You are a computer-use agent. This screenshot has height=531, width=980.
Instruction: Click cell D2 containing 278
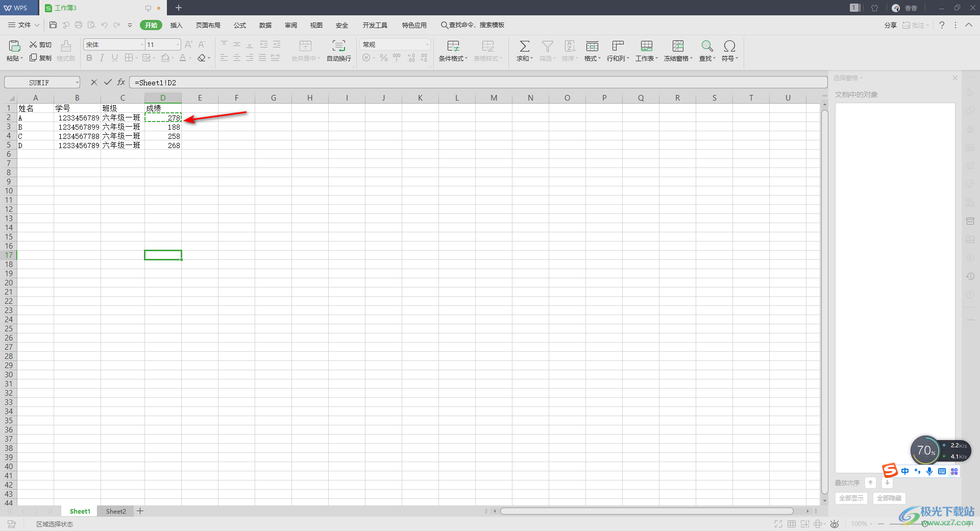163,117
